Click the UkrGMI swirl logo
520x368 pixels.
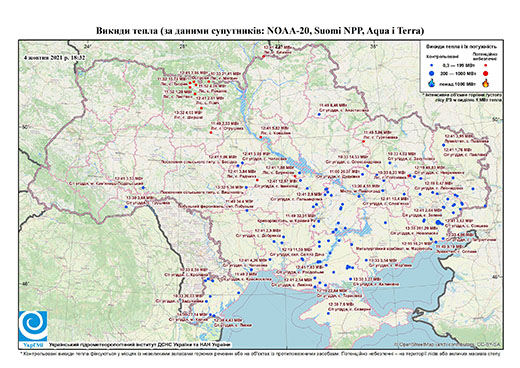[x=33, y=326]
